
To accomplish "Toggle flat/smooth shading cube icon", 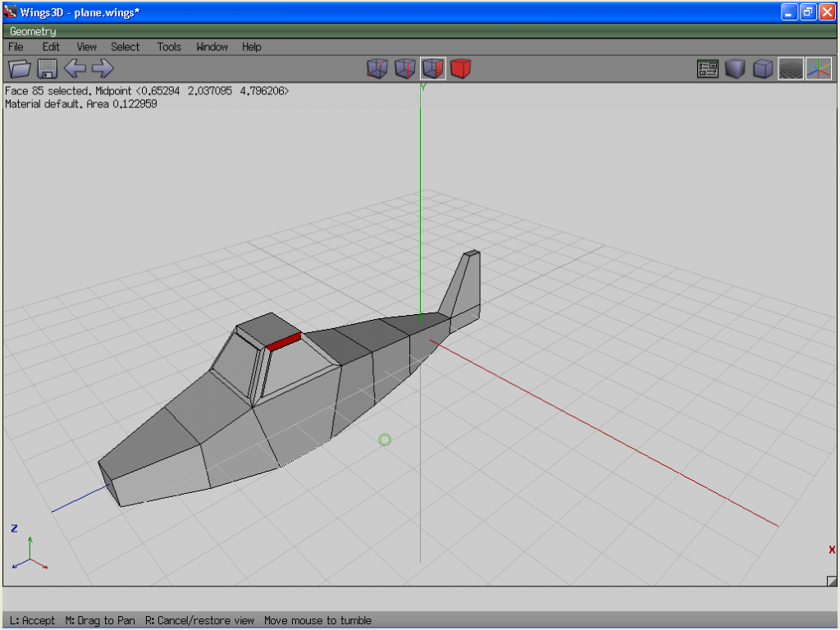I will [735, 69].
